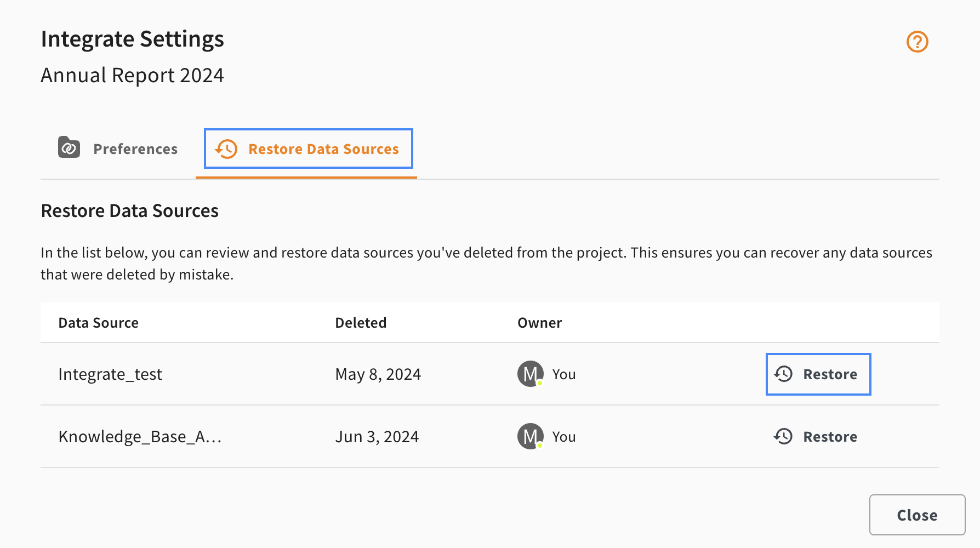The height and width of the screenshot is (548, 980).
Task: Select the Integrate_test data source name
Action: [x=110, y=374]
